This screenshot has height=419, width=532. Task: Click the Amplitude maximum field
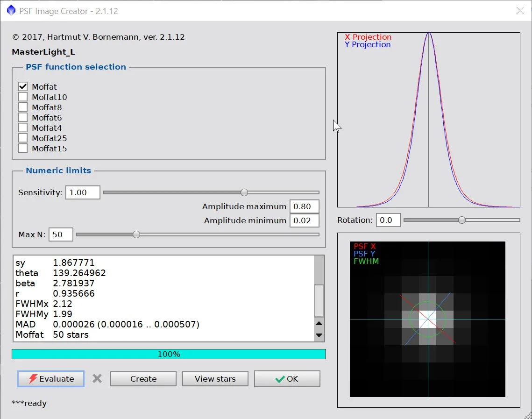coord(305,206)
